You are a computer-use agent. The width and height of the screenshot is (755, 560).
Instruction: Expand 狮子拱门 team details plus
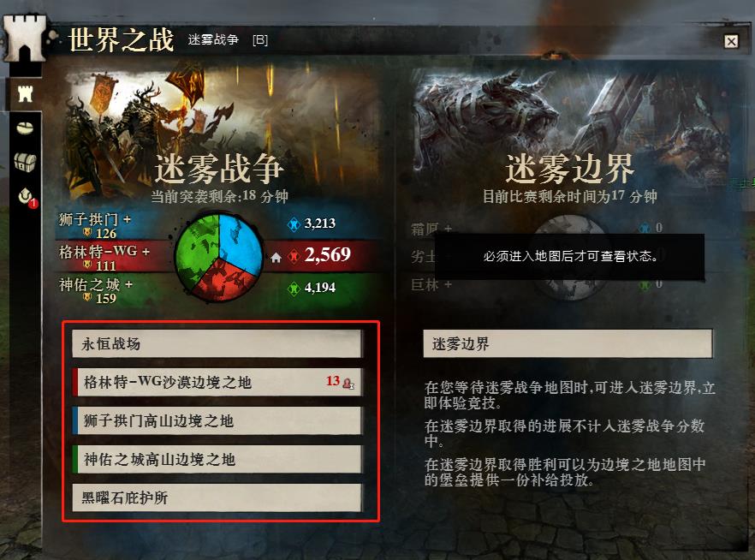click(127, 219)
